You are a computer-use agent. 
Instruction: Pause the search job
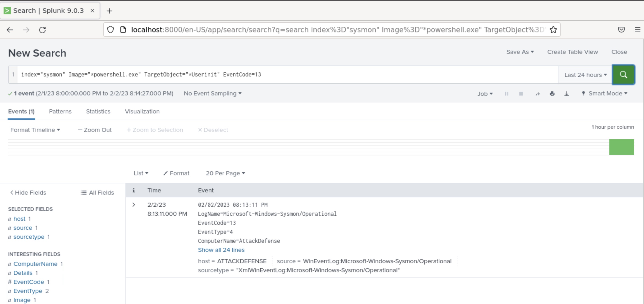(506, 94)
